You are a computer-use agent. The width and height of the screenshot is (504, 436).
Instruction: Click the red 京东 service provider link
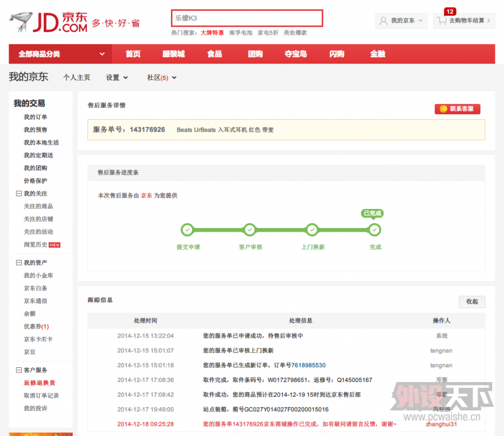click(x=146, y=195)
